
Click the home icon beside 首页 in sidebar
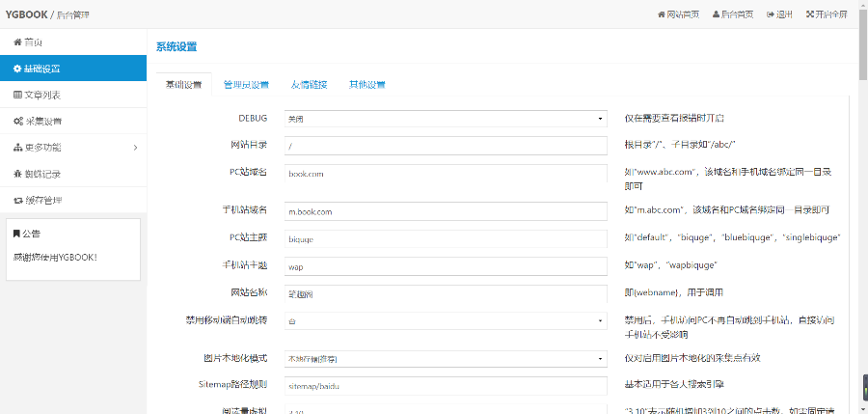(17, 42)
